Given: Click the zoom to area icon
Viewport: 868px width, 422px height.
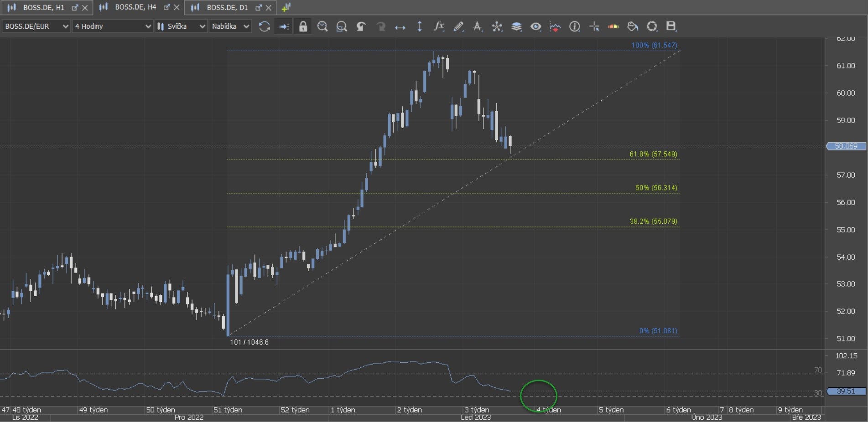Looking at the screenshot, I should point(342,26).
